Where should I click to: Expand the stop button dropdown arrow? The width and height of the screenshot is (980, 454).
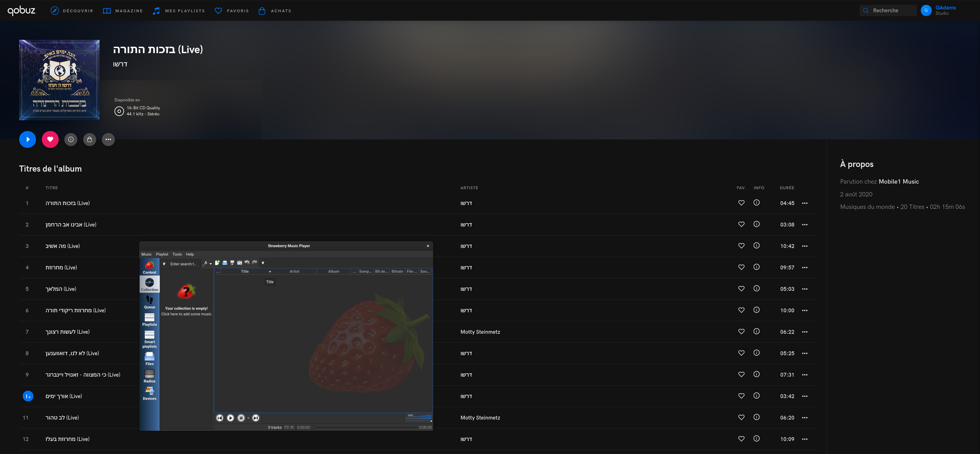[x=248, y=418]
